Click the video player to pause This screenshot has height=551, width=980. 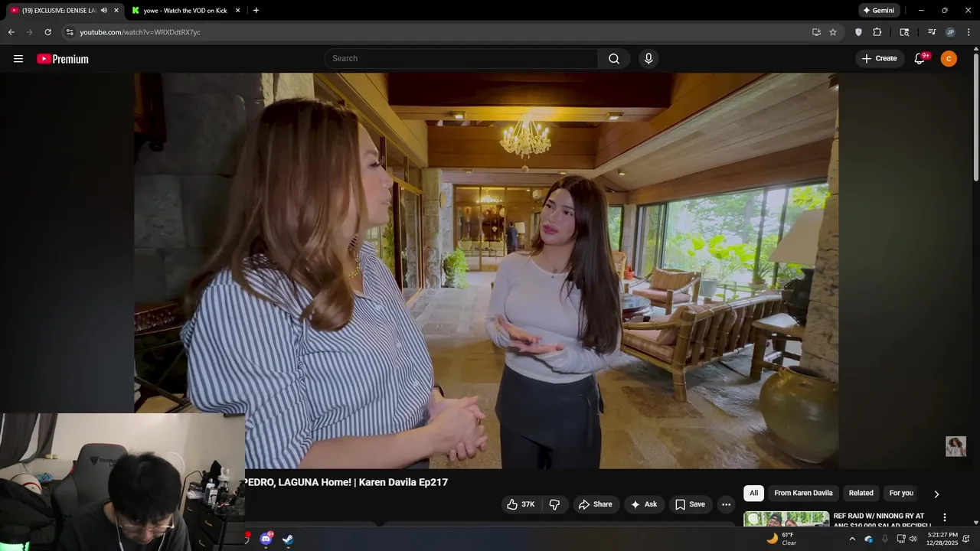point(486,270)
